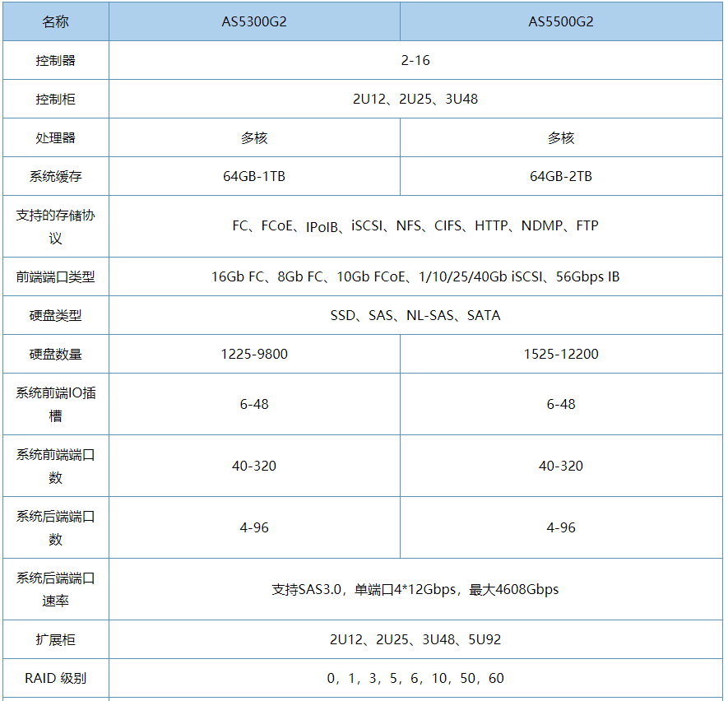Screen dimensions: 728x701
Task: Select the RAID 级别 row label
Action: pyautogui.click(x=55, y=679)
